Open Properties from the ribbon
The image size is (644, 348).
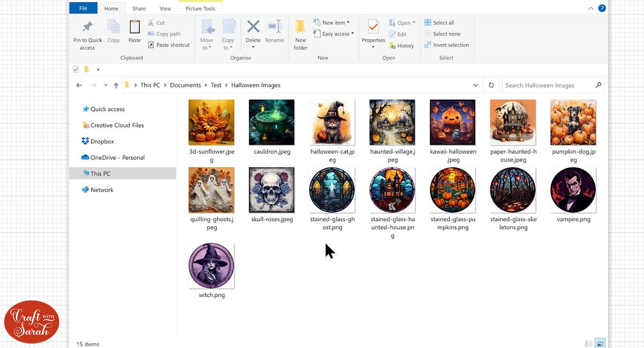coord(373,28)
